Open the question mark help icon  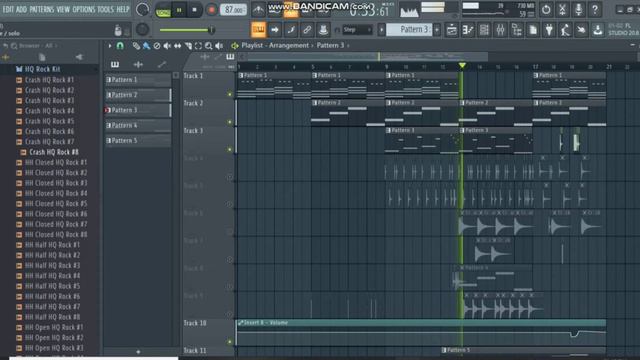point(595,9)
